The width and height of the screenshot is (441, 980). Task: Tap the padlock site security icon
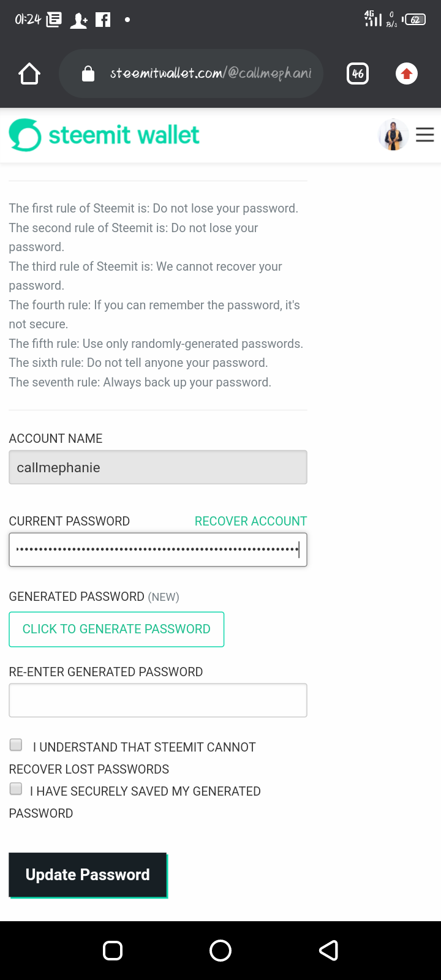point(88,74)
